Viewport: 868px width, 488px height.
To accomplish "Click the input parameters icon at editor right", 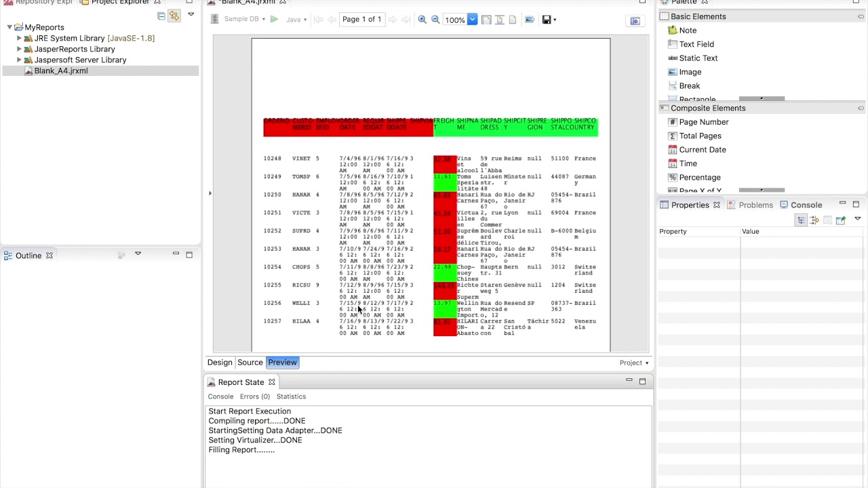I will pyautogui.click(x=635, y=21).
